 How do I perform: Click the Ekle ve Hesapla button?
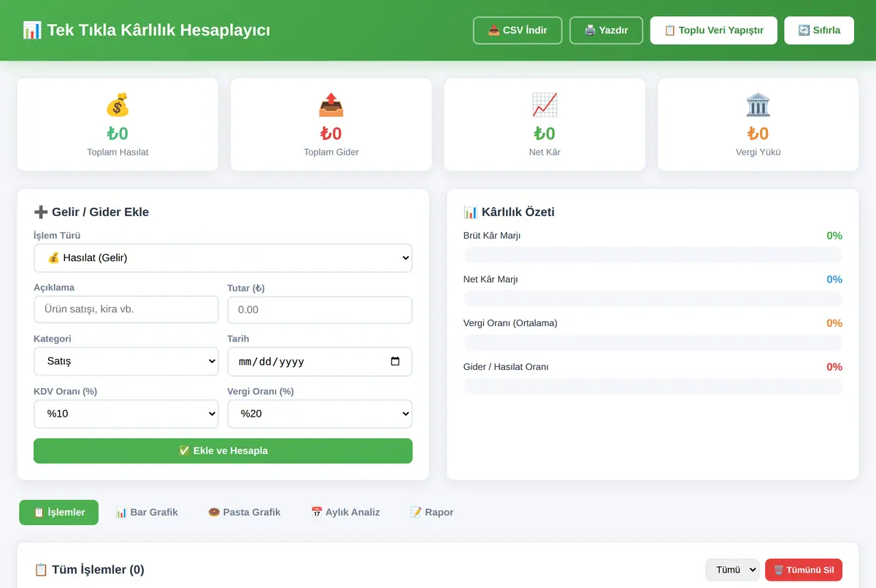[x=223, y=451]
